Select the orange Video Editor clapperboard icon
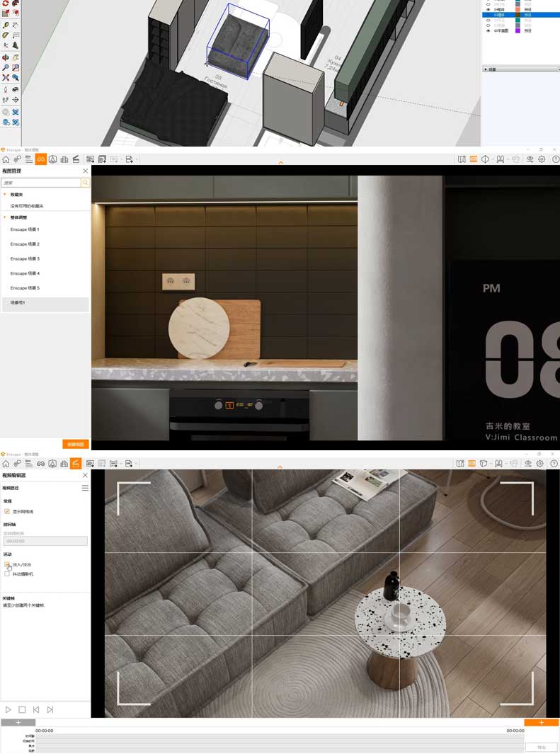Screen dimensions: 560x754 click(76, 464)
